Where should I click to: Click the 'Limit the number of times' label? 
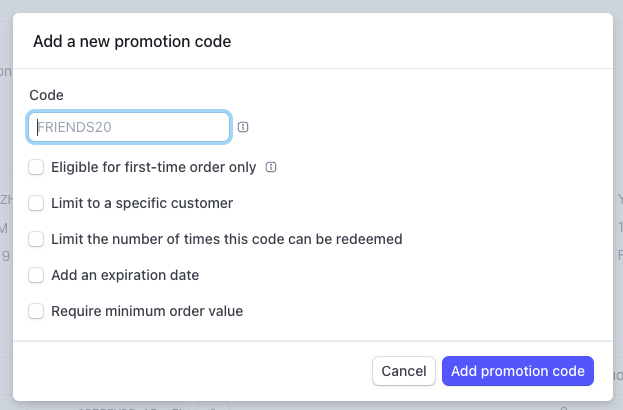coord(226,239)
